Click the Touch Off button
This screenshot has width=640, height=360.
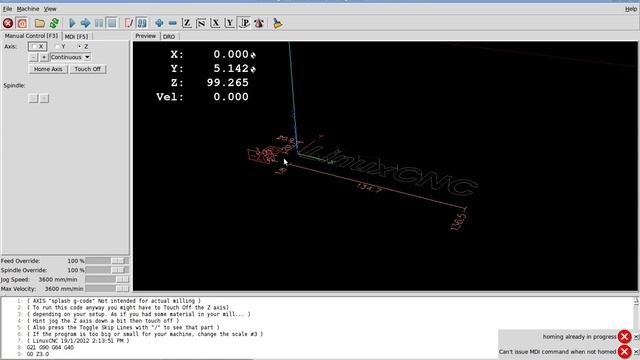(x=87, y=69)
